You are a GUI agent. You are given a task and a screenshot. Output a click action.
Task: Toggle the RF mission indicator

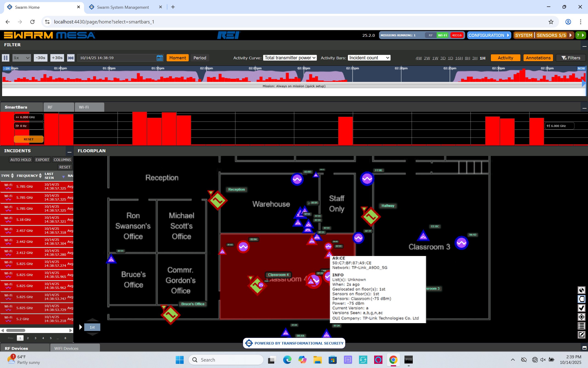tap(431, 35)
